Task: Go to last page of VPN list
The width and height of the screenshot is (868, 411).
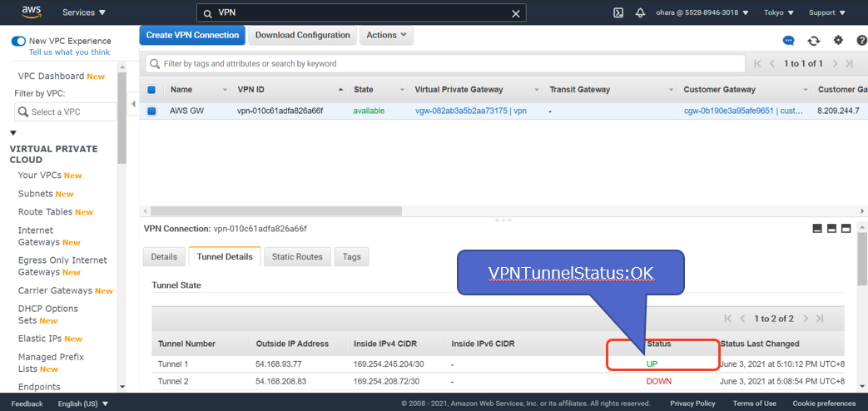Action: coord(849,63)
